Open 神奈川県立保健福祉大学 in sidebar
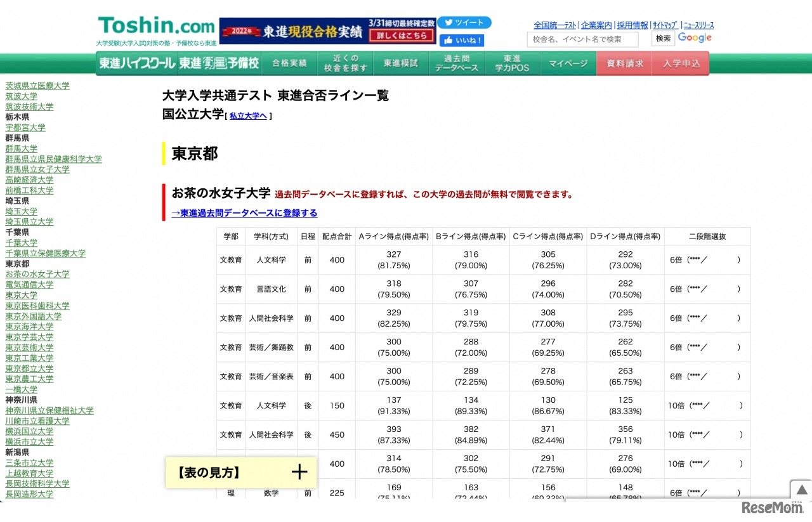This screenshot has height=522, width=812. [49, 410]
